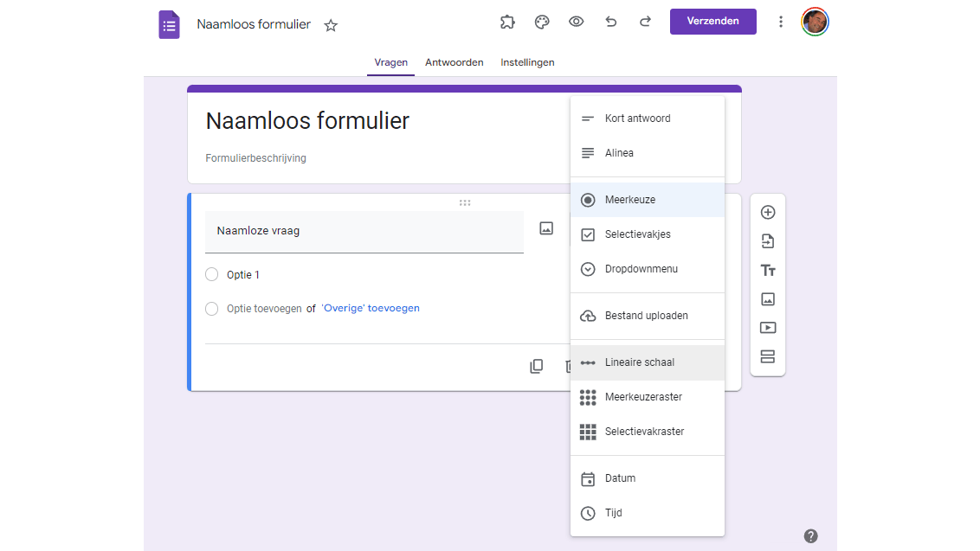The height and width of the screenshot is (551, 980).
Task: Open the Instellingen tab
Action: click(527, 62)
